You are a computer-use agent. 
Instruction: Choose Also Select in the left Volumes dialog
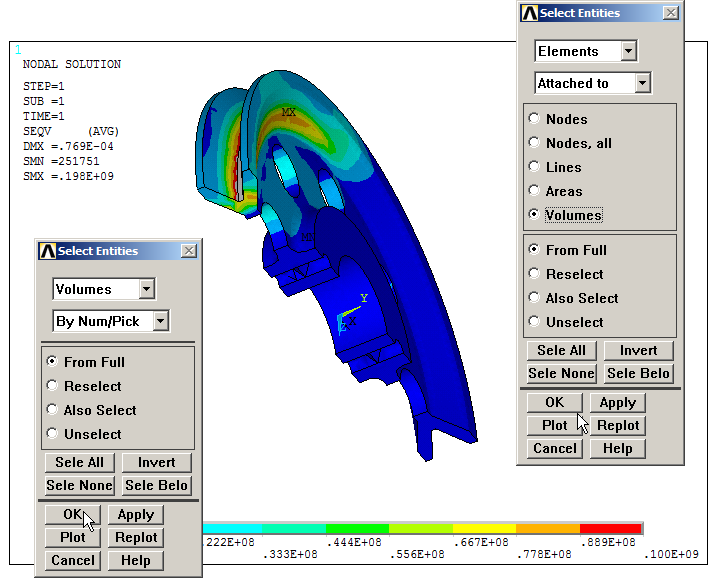click(x=52, y=410)
